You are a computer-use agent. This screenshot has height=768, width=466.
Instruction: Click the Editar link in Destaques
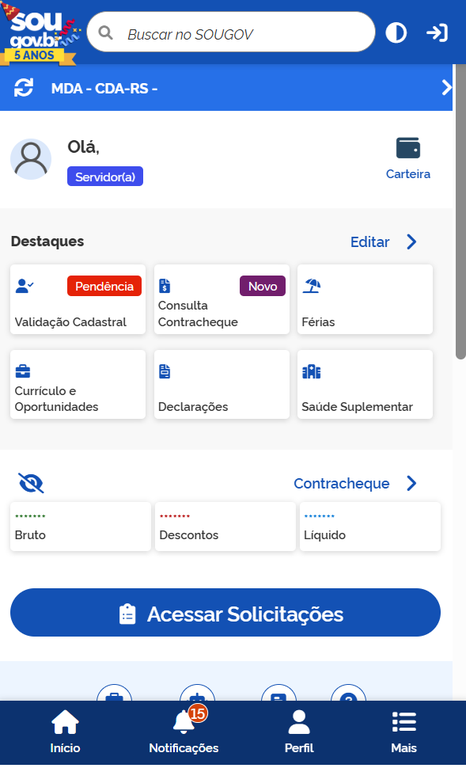coord(369,242)
